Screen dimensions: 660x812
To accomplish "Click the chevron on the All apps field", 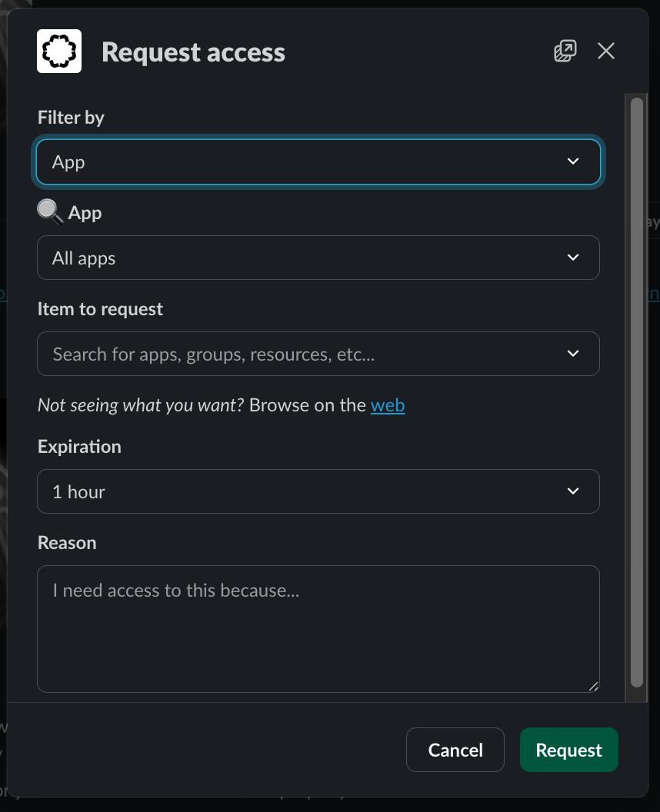I will tap(573, 258).
